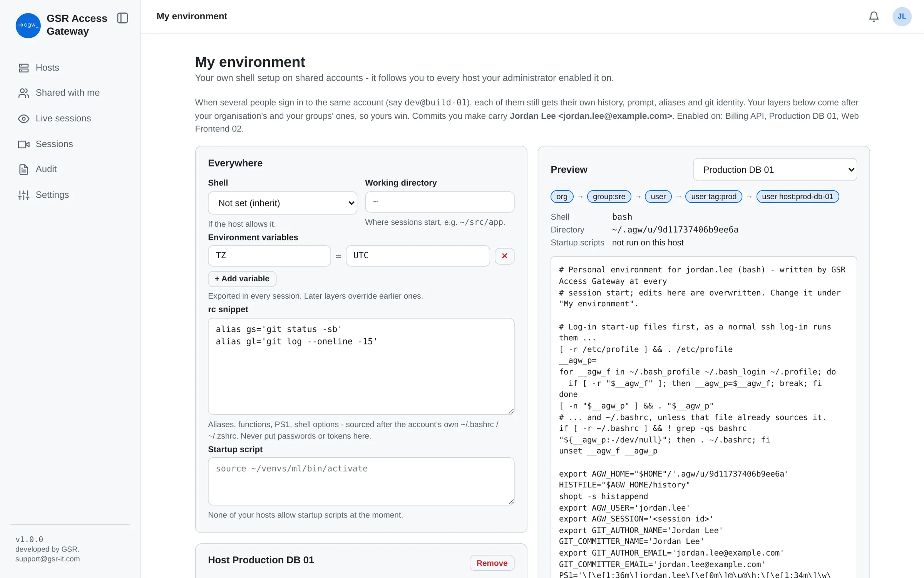Add a new environment variable

click(242, 279)
